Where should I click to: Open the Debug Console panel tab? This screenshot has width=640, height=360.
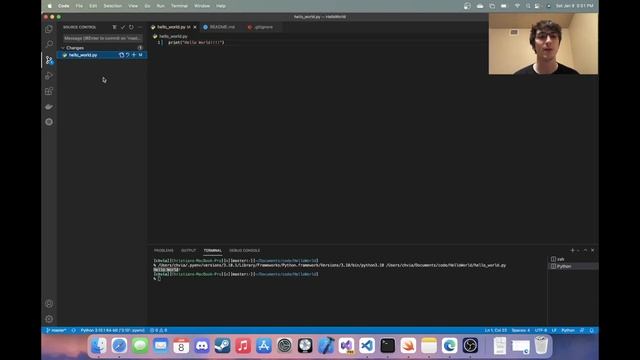[244, 250]
